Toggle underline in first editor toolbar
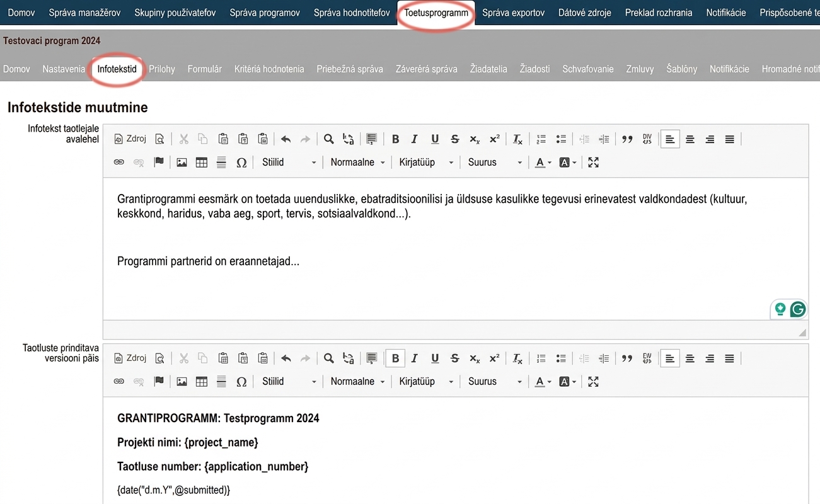Viewport: 820px width, 504px height. coord(435,139)
